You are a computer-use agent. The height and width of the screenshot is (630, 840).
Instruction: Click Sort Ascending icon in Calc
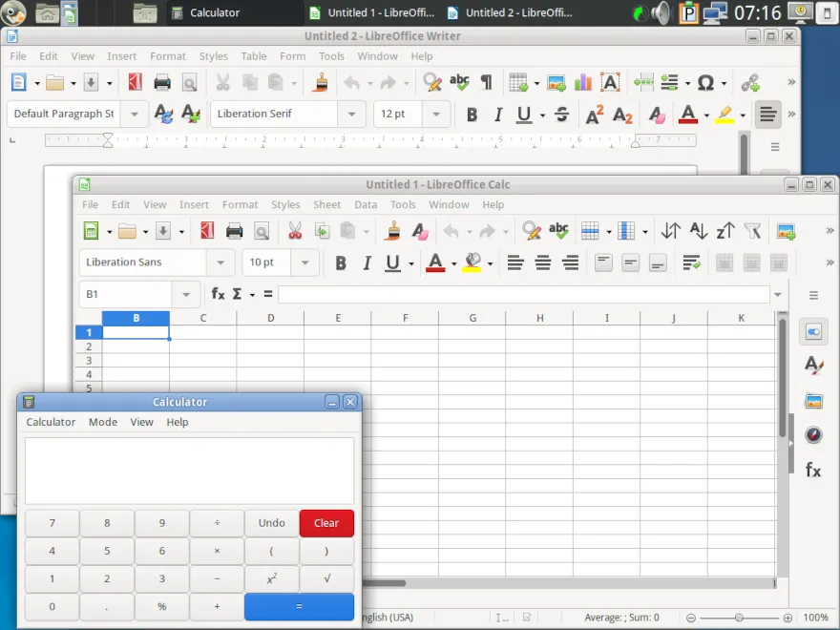(x=698, y=231)
